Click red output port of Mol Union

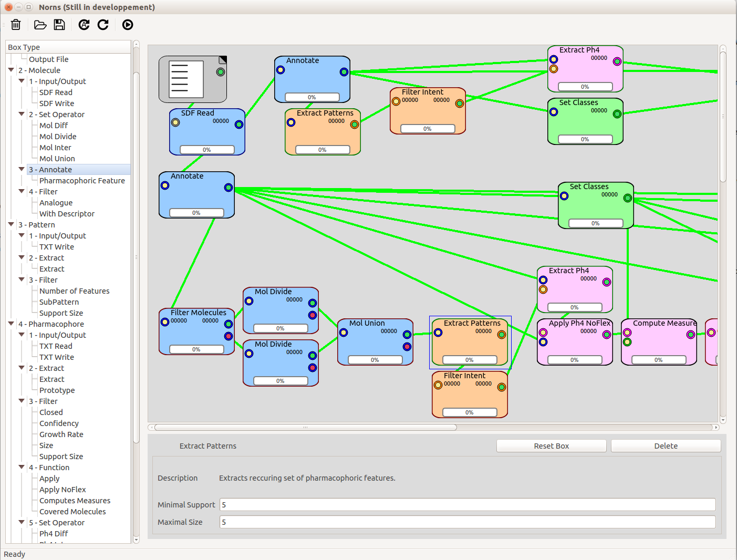click(x=407, y=347)
